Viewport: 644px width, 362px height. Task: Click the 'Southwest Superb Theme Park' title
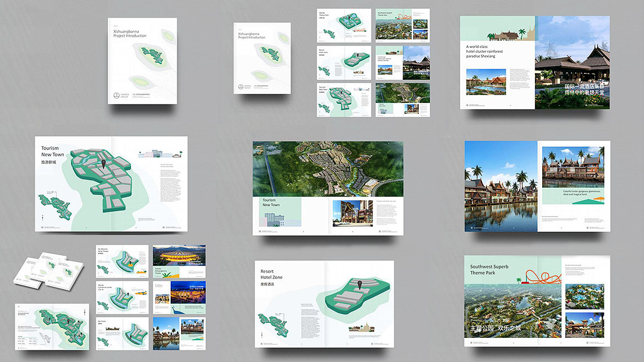click(x=489, y=270)
